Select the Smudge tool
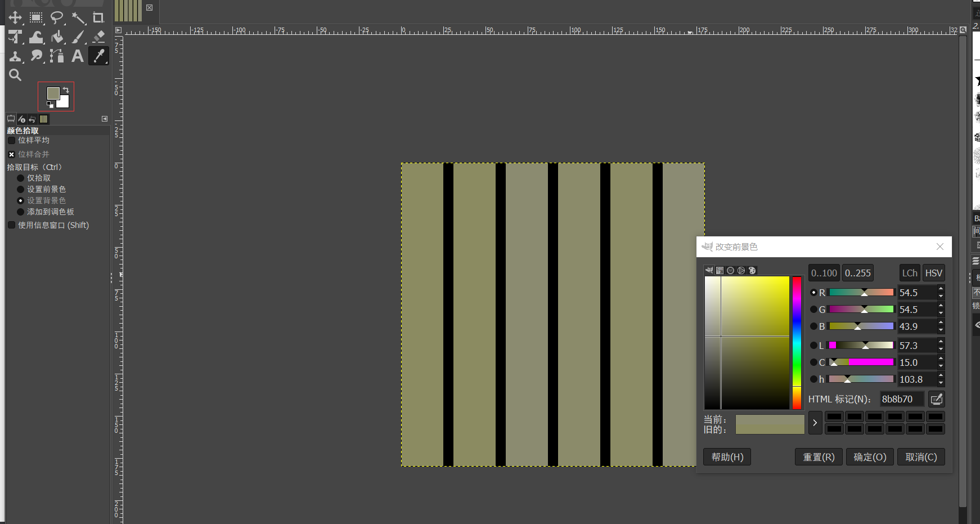 (36, 56)
